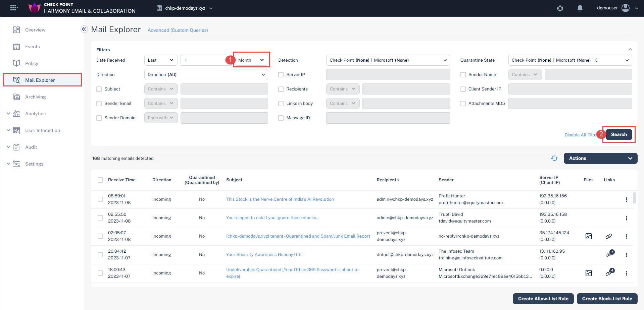Expand the Settings chevron
Image resolution: width=644 pixels, height=310 pixels.
[x=8, y=164]
